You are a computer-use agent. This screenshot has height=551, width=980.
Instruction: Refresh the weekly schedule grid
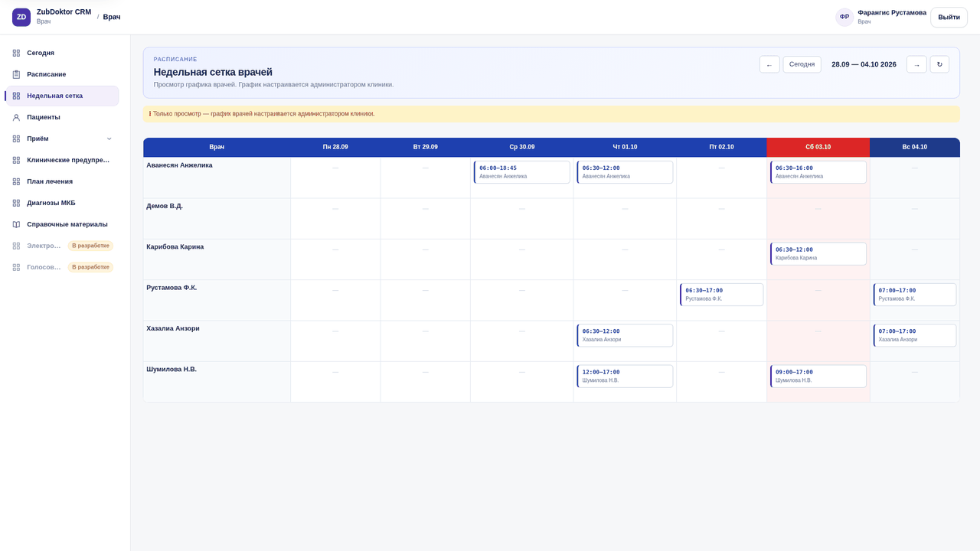939,64
